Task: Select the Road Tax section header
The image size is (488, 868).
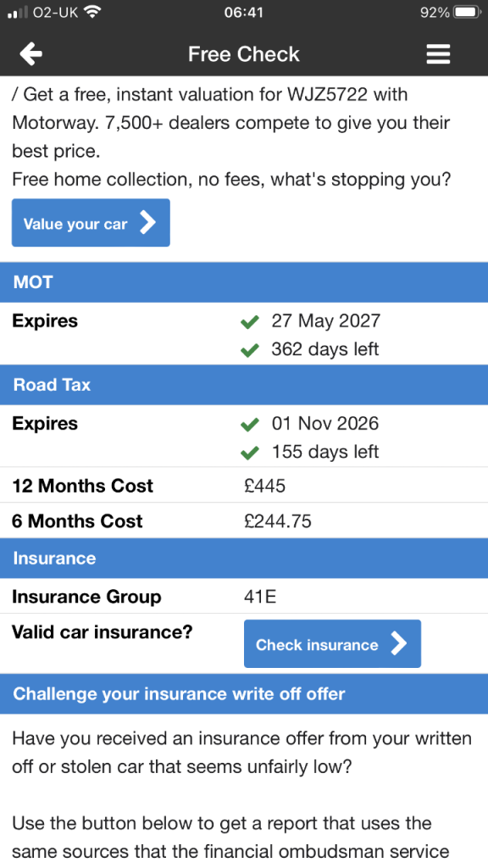Action: [x=244, y=385]
